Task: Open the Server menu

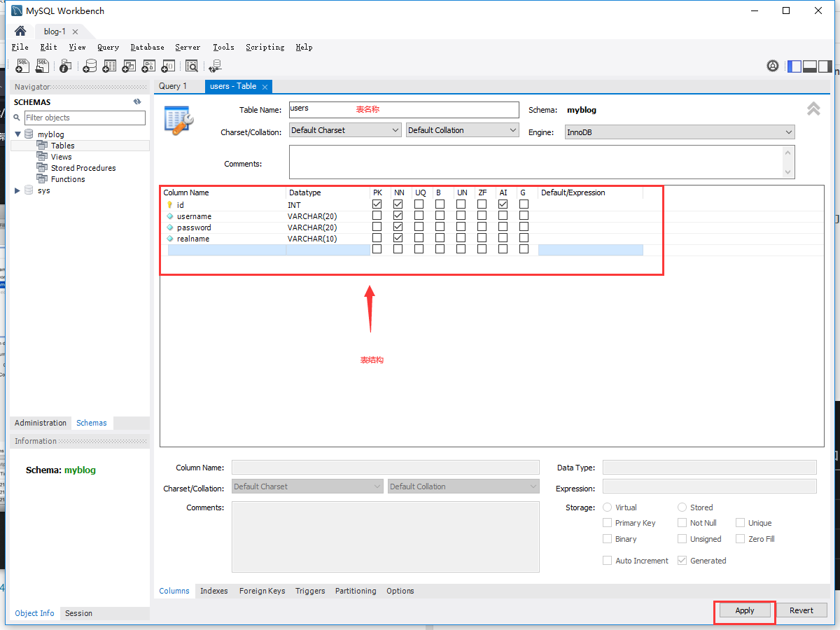Action: pyautogui.click(x=188, y=47)
